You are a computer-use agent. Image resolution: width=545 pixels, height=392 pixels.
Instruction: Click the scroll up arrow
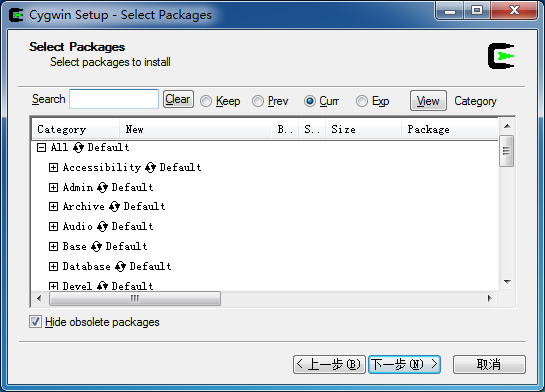tap(507, 126)
